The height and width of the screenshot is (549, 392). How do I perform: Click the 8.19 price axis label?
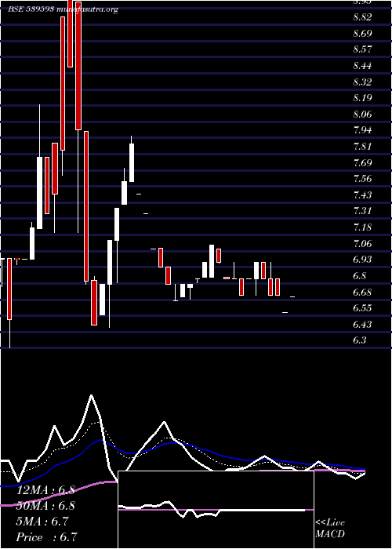coord(362,98)
